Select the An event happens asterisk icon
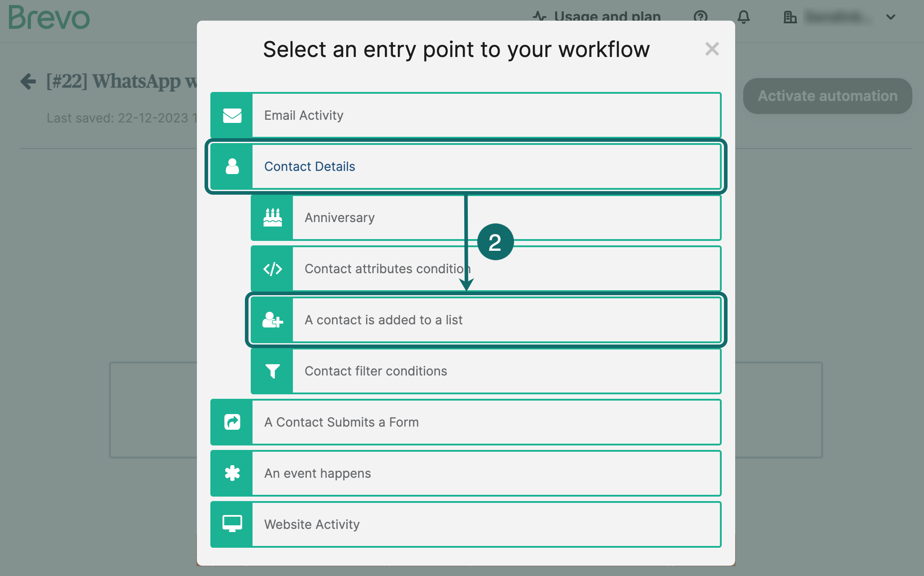Image resolution: width=924 pixels, height=576 pixels. (x=231, y=473)
